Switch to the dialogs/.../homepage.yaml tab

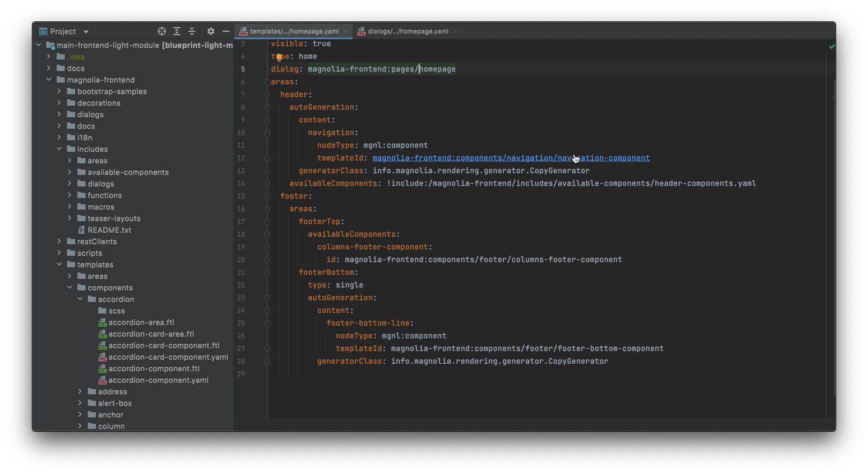[x=408, y=31]
